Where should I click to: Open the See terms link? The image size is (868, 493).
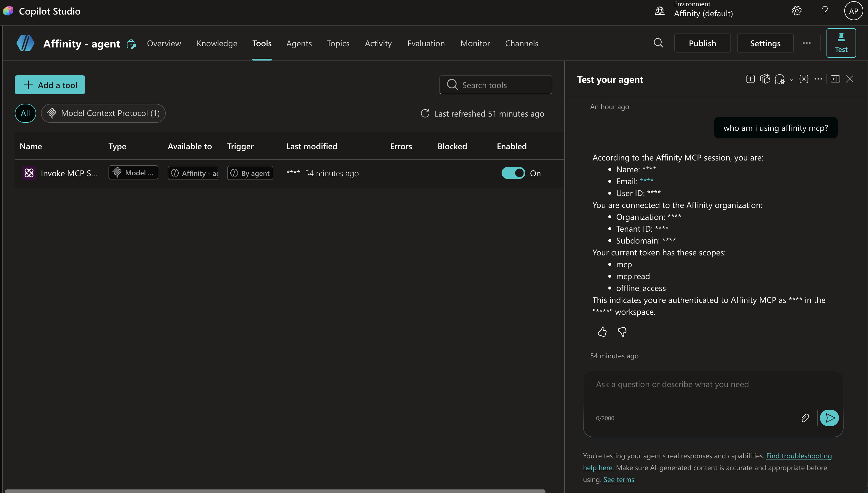(x=619, y=479)
